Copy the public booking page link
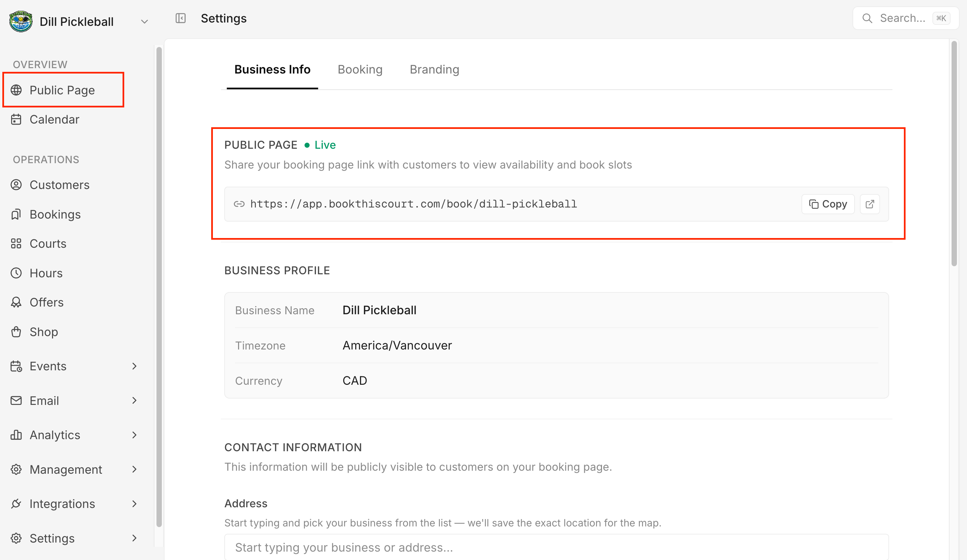Viewport: 967px width, 560px height. pos(828,204)
